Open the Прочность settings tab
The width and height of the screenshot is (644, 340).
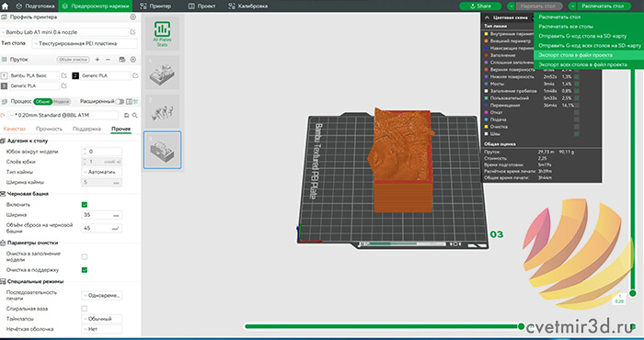pos(49,129)
